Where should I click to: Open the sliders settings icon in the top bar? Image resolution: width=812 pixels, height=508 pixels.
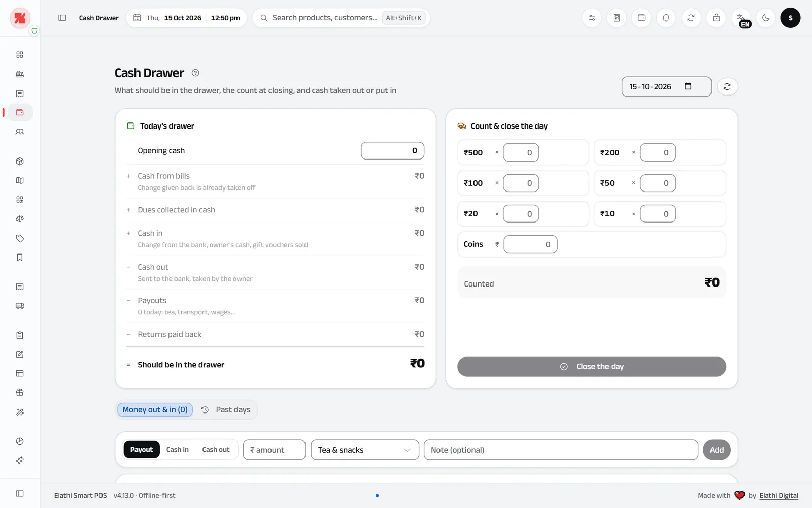coord(592,18)
